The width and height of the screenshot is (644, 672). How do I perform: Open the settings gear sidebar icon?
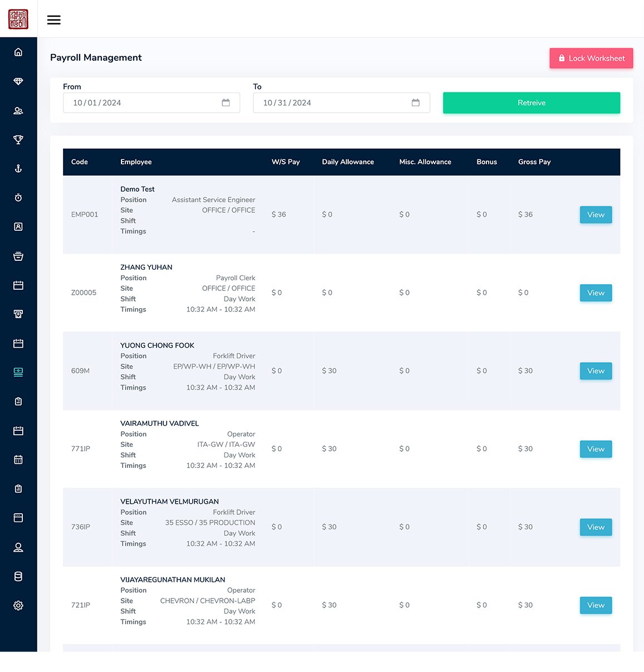[18, 605]
